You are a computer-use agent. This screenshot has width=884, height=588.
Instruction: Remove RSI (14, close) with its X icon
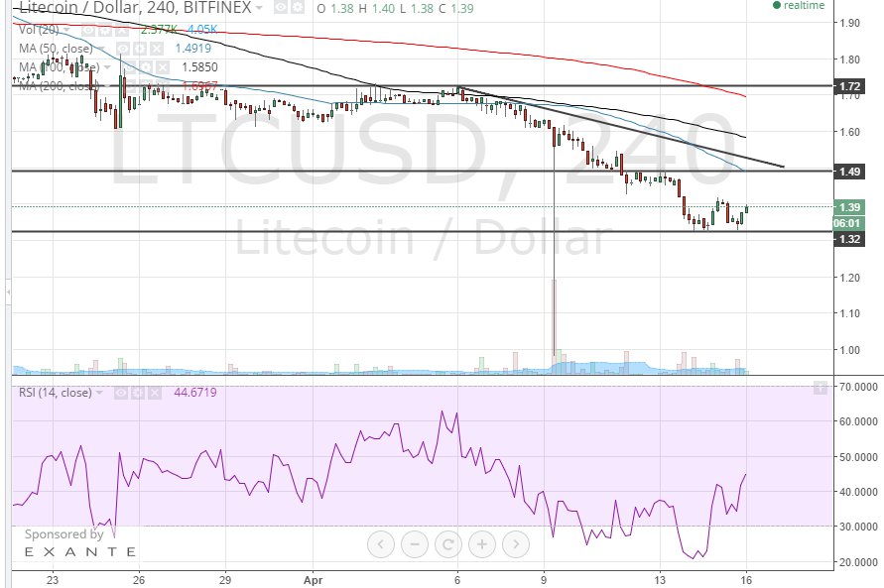tap(154, 393)
